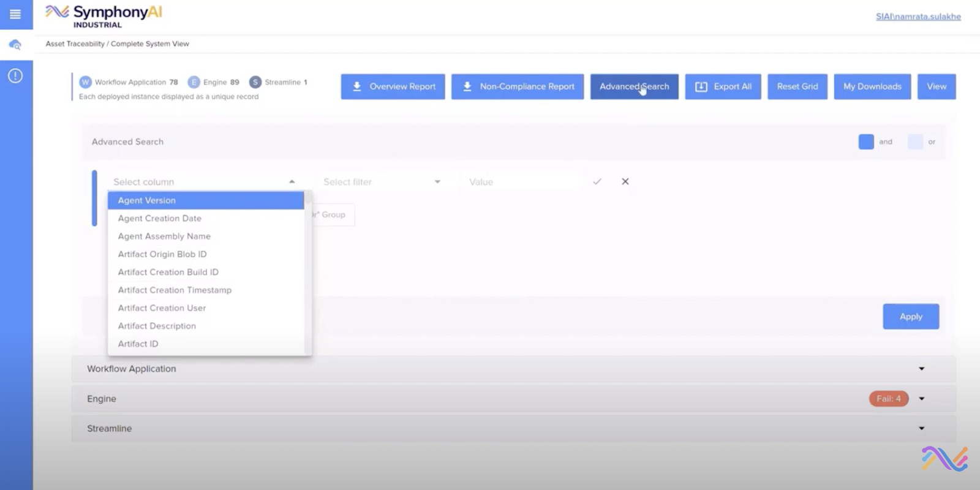Image resolution: width=980 pixels, height=490 pixels.
Task: Select the 'and' condition toggle
Action: pyautogui.click(x=866, y=141)
